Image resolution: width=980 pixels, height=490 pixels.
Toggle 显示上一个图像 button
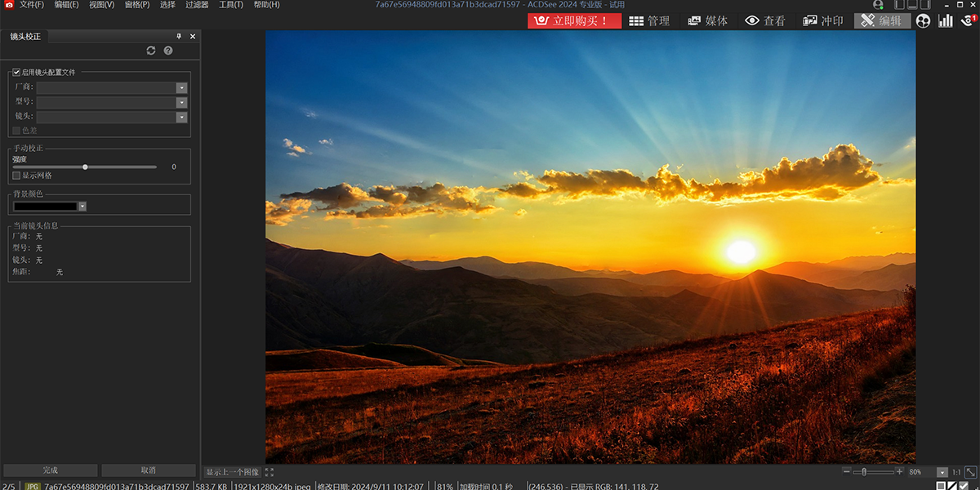pyautogui.click(x=232, y=472)
